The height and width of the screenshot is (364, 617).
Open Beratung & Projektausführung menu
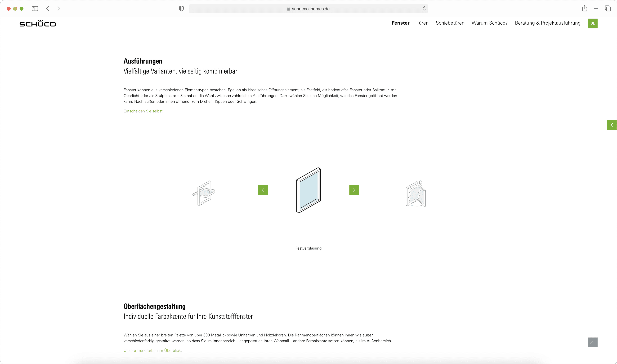(547, 23)
